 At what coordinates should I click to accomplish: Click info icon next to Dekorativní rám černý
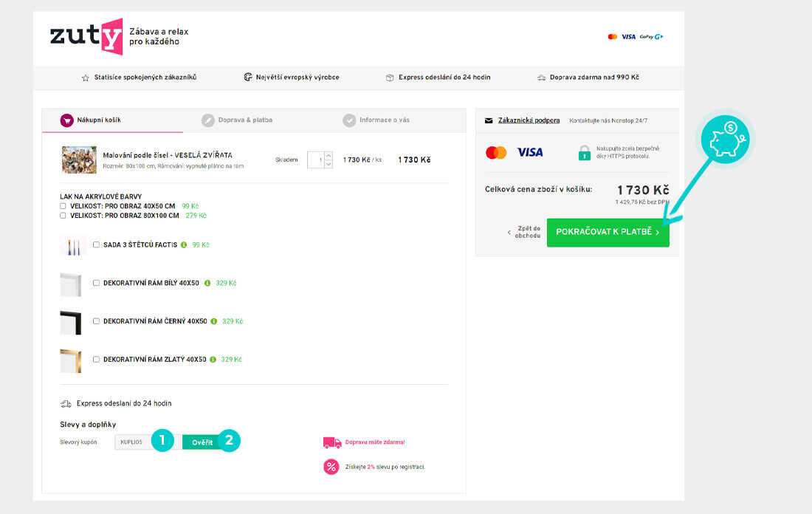(x=214, y=321)
